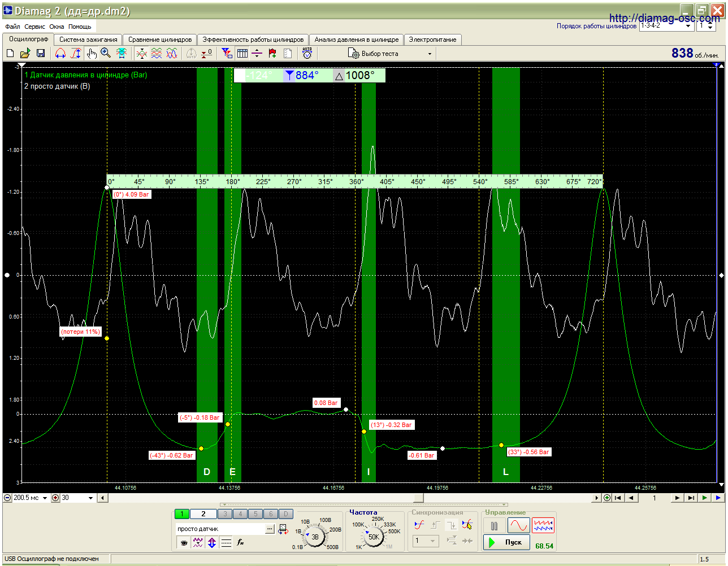Open the synchronization channel 1 dropdown

(x=426, y=541)
